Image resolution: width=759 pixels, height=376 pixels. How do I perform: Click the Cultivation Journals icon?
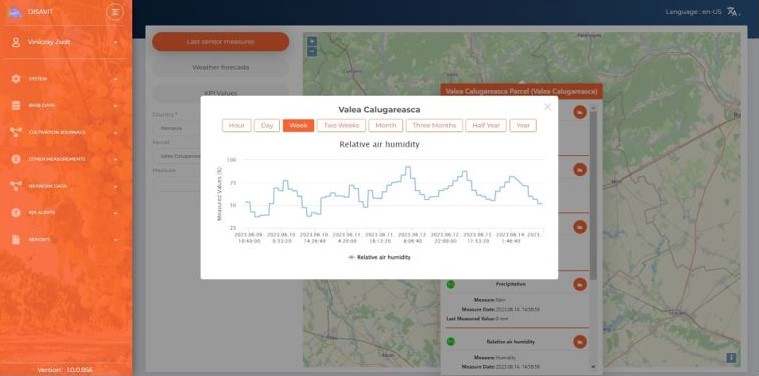click(x=16, y=132)
